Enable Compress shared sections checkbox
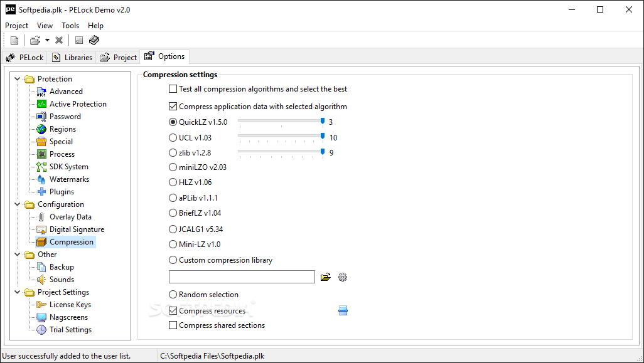Viewport: 644px width, 363px height. pyautogui.click(x=173, y=325)
